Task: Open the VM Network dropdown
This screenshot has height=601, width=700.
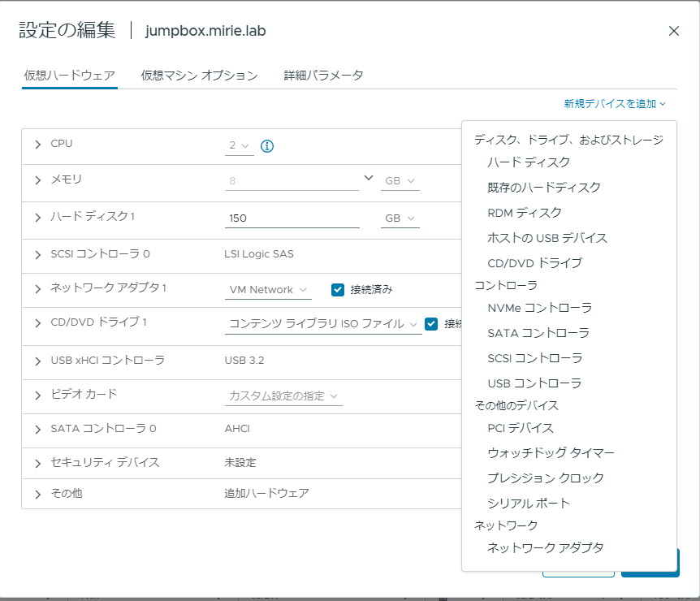Action: 268,290
